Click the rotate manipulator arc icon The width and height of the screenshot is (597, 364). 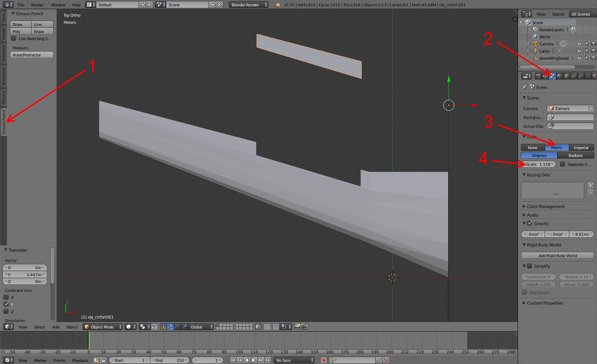pyautogui.click(x=177, y=327)
